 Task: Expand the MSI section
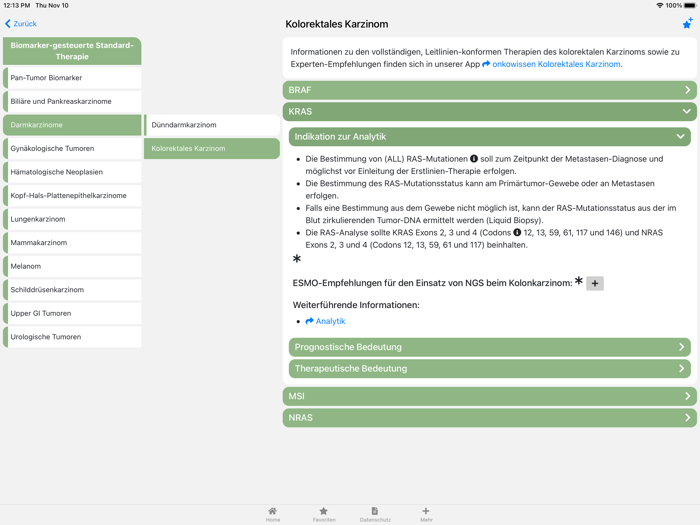point(489,396)
